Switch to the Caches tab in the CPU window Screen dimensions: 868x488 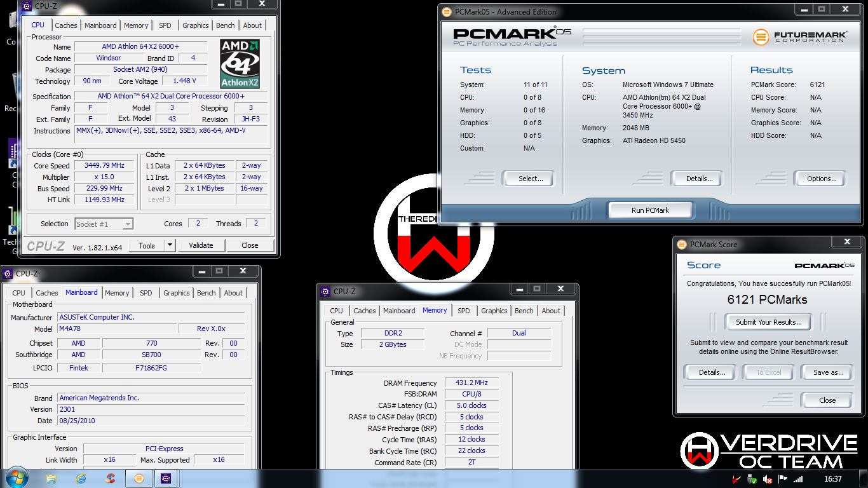pos(65,25)
